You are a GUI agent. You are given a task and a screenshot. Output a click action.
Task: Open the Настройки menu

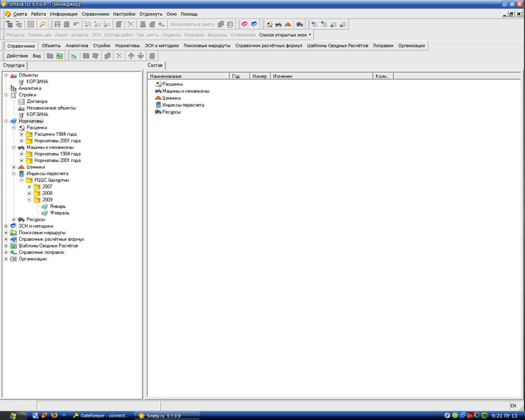click(124, 14)
